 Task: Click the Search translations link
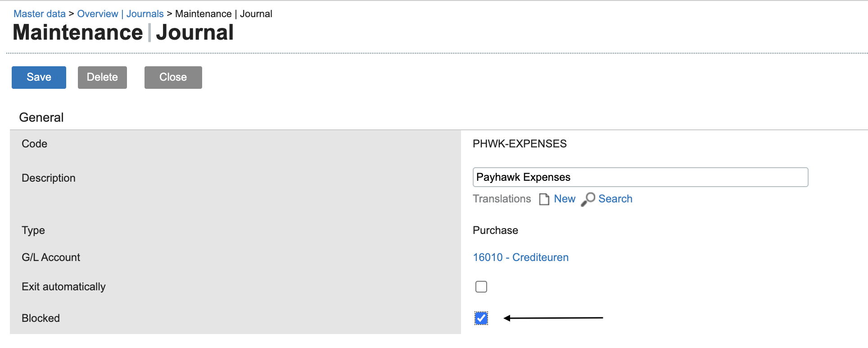[615, 199]
